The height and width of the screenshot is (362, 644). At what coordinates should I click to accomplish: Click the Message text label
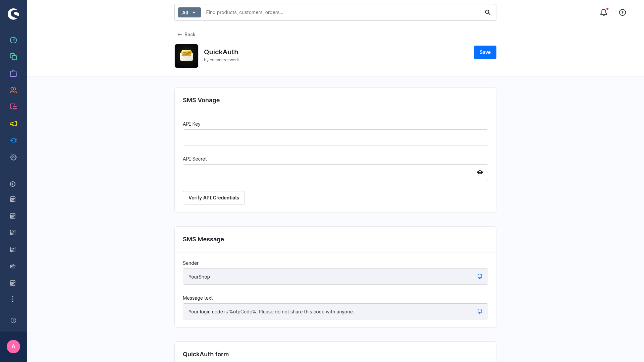point(198,298)
